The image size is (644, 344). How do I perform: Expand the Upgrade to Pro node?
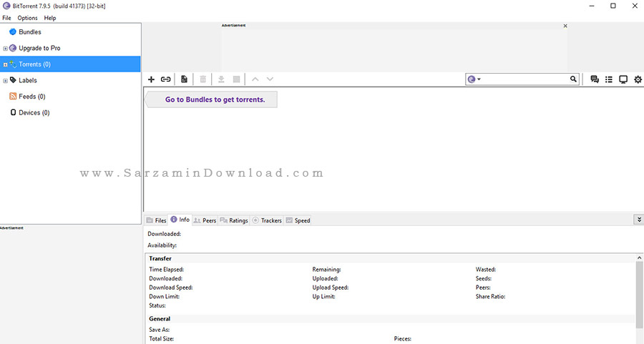pos(5,49)
